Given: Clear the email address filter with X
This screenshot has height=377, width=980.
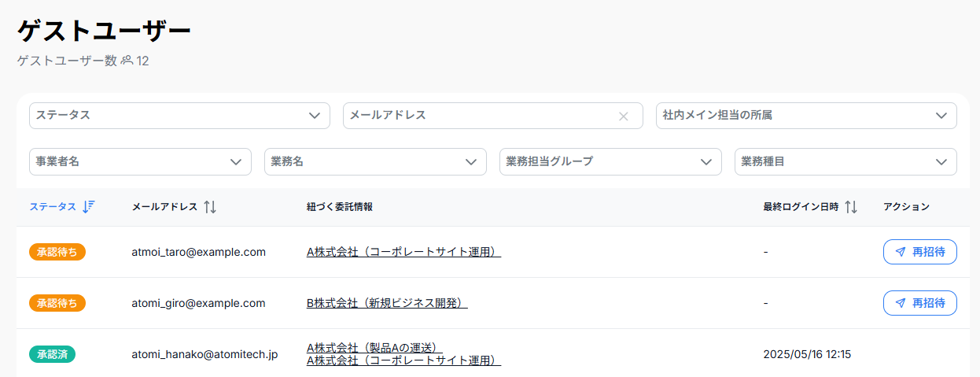Looking at the screenshot, I should 624,116.
